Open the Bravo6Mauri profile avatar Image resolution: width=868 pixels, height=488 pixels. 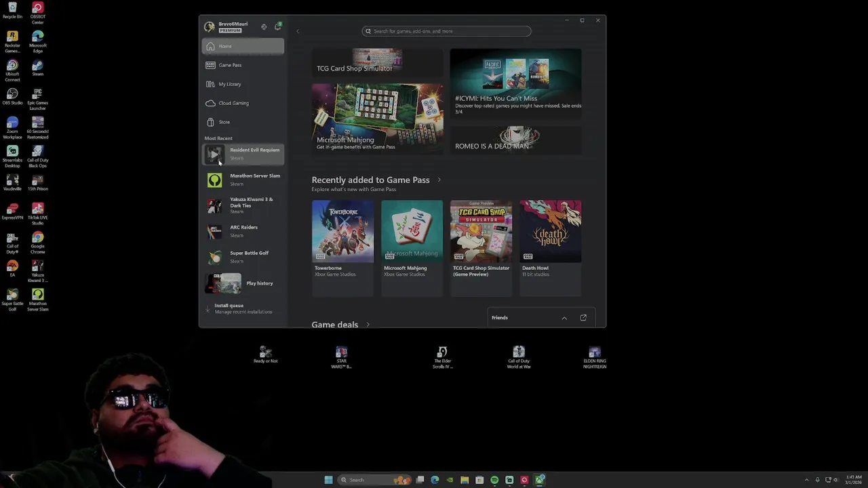coord(210,27)
